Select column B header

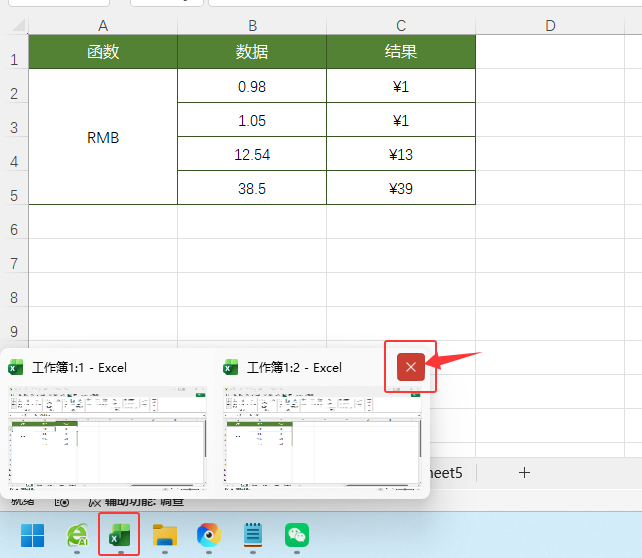coord(252,26)
